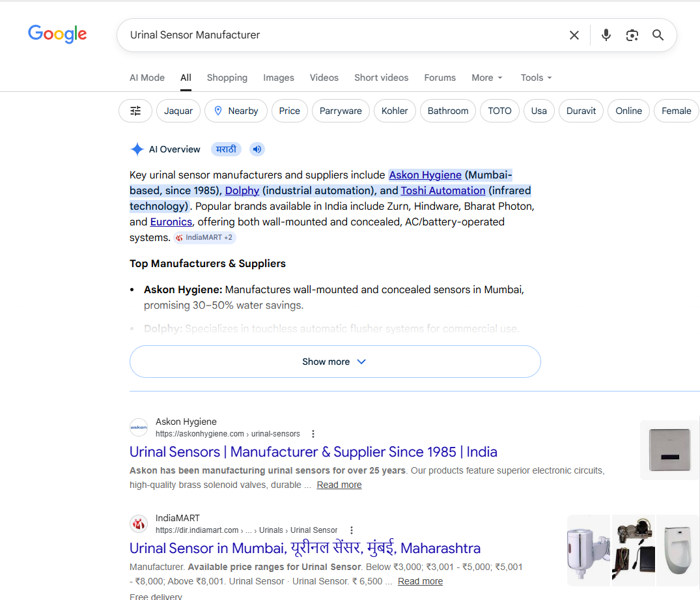
Task: Expand the More dropdown
Action: (x=487, y=78)
